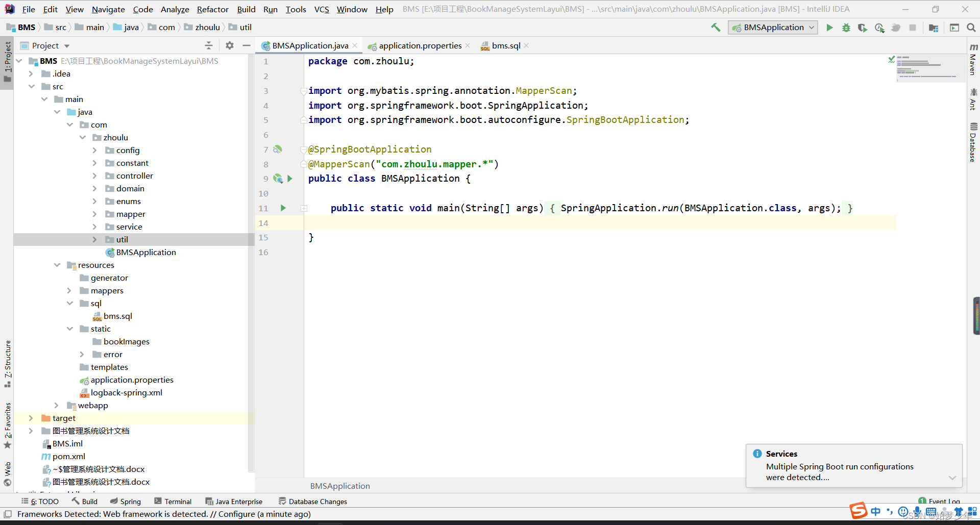This screenshot has height=525, width=980.
Task: Click the memory indicator bar on the right edge
Action: pos(976,316)
